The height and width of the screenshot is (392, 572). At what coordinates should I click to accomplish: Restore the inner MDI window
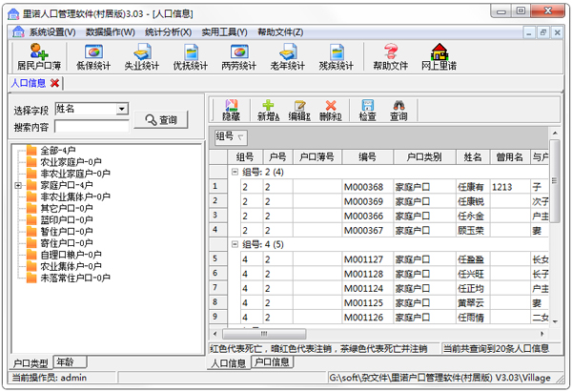click(543, 32)
